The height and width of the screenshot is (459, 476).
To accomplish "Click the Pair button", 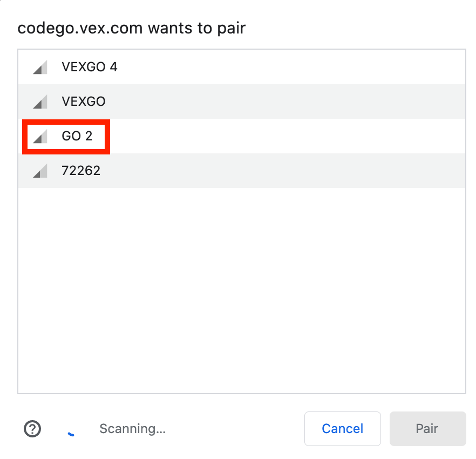I will [x=428, y=429].
